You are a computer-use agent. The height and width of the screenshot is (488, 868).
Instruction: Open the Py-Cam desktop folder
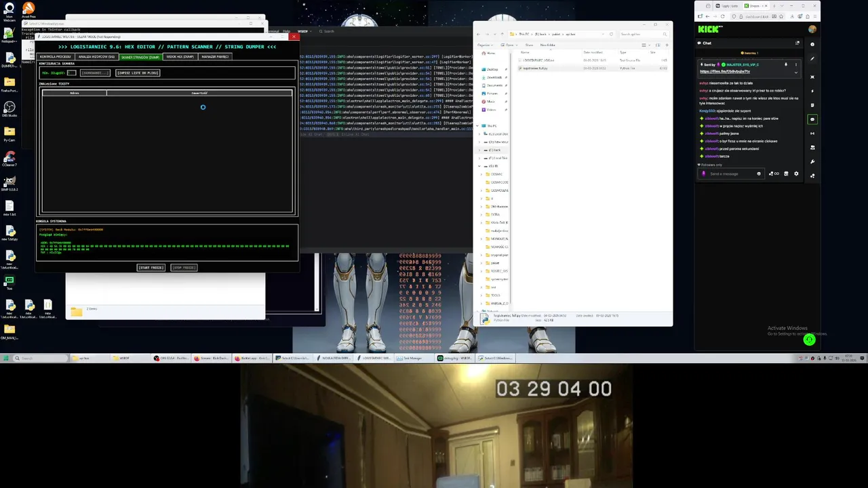tap(9, 133)
